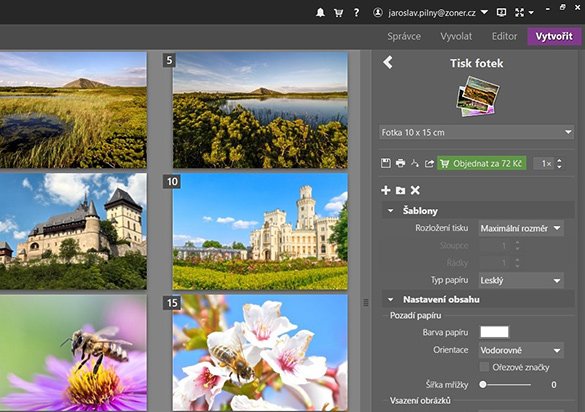Image resolution: width=585 pixels, height=412 pixels.
Task: Click the Sloupce value field
Action: pyautogui.click(x=496, y=246)
